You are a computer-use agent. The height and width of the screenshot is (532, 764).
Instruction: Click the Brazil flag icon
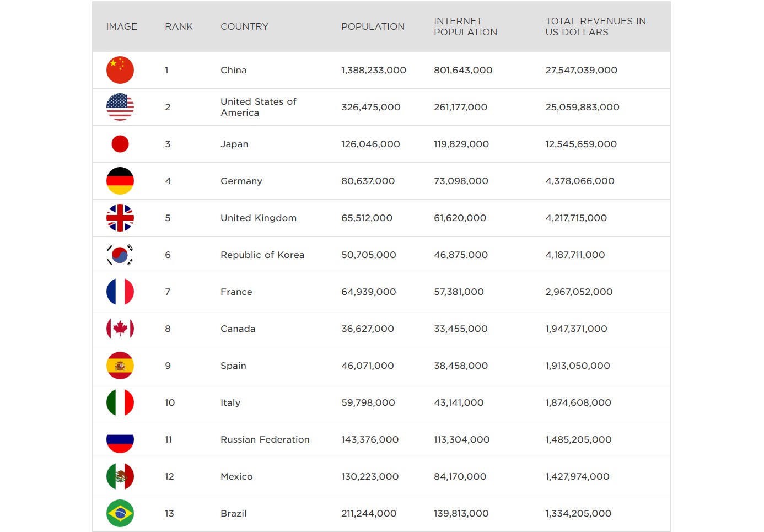(x=120, y=513)
